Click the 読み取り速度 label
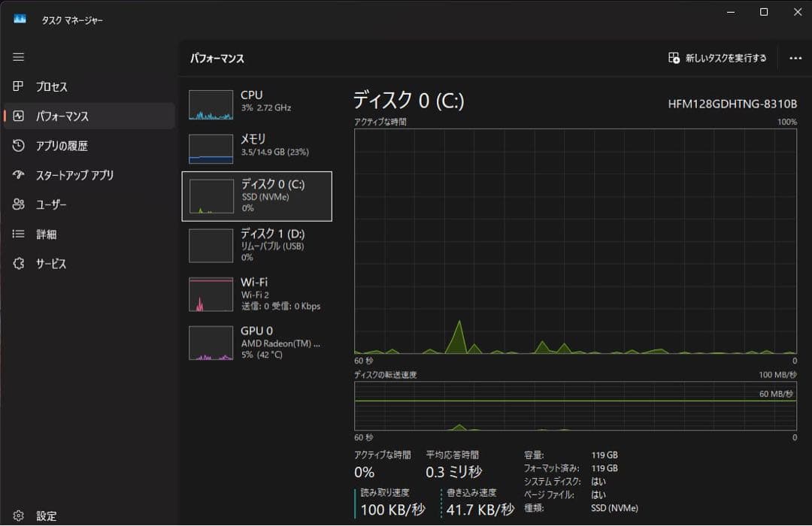Viewport: 812px width, 526px height. pyautogui.click(x=385, y=492)
